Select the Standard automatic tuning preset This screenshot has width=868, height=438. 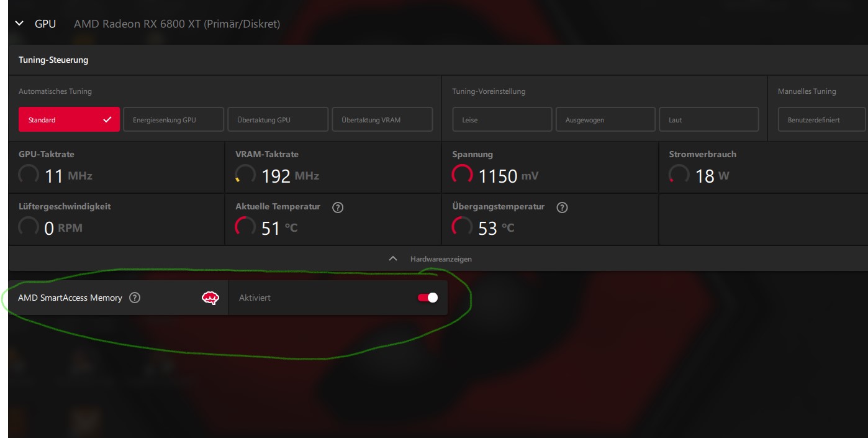(69, 119)
